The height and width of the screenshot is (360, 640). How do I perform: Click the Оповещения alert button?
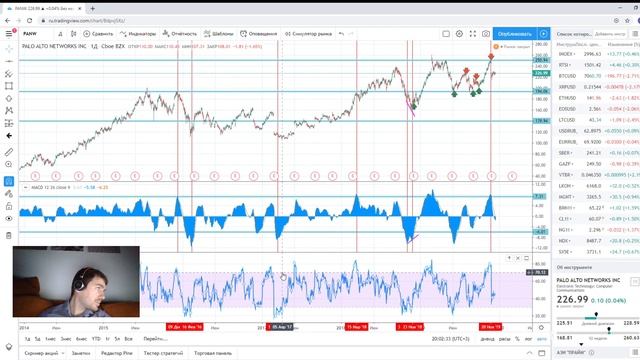pos(258,33)
